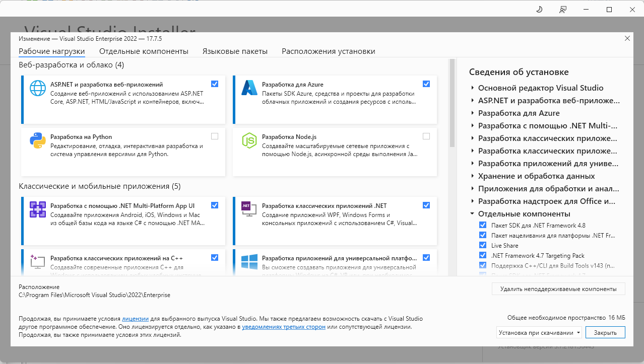Click the feedback icon in title bar
Screen dimensions: 644x364
pyautogui.click(x=563, y=10)
